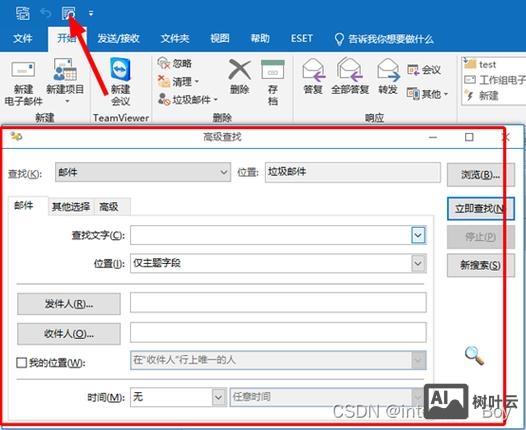This screenshot has height=430, width=526.
Task: Click the TeamViewer 新建会议 icon
Action: coord(120,69)
